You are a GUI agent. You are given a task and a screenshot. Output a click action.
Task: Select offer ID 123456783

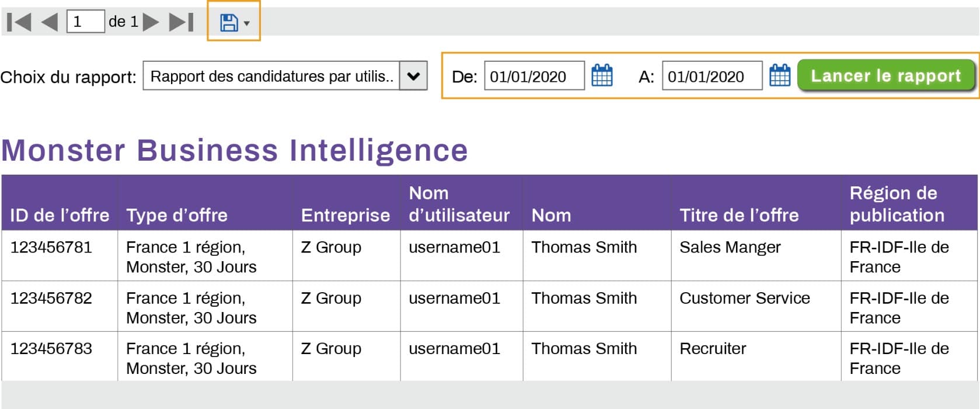click(x=51, y=348)
